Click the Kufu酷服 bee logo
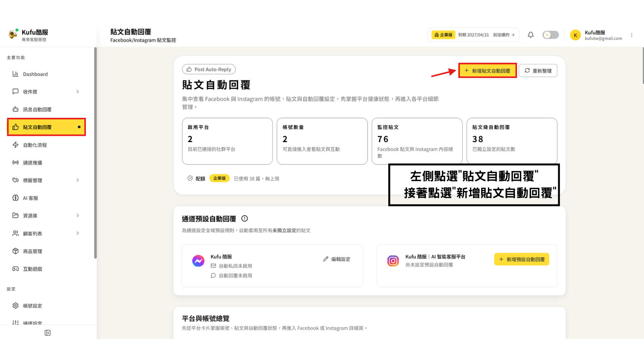This screenshot has height=362, width=644. point(13,34)
